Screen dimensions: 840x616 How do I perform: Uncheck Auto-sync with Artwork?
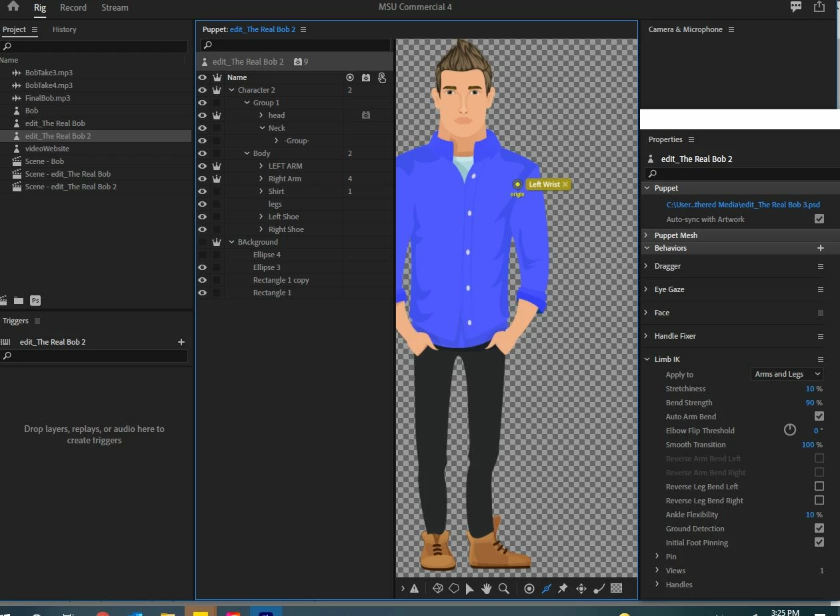[x=819, y=219]
